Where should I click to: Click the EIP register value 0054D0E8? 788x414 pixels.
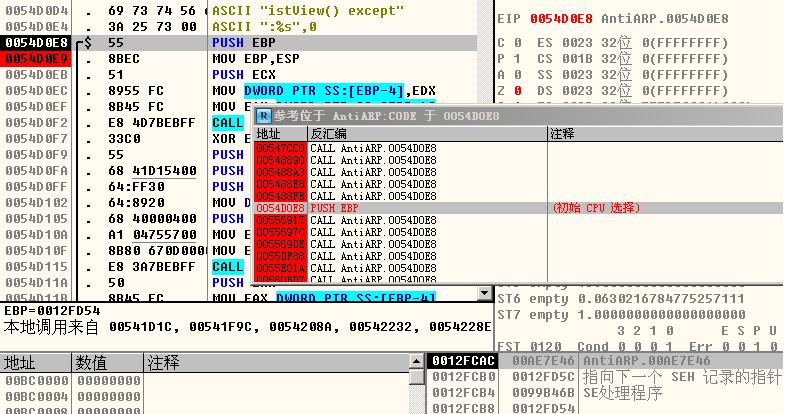coord(561,19)
